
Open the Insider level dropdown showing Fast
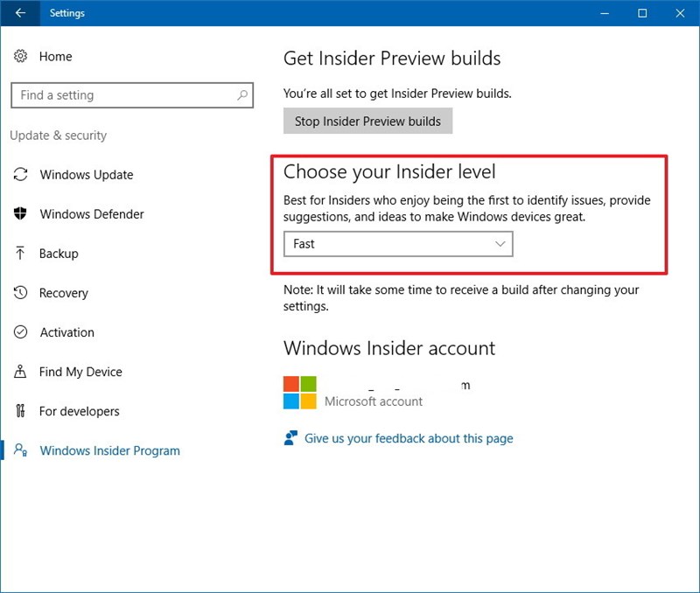[x=398, y=244]
